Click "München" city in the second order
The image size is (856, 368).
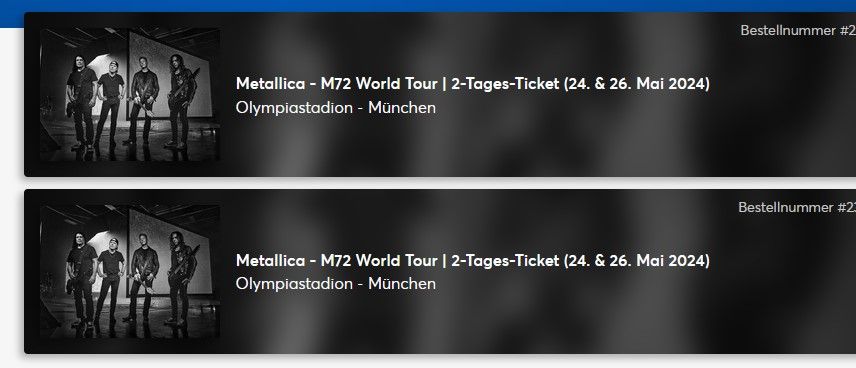click(402, 283)
